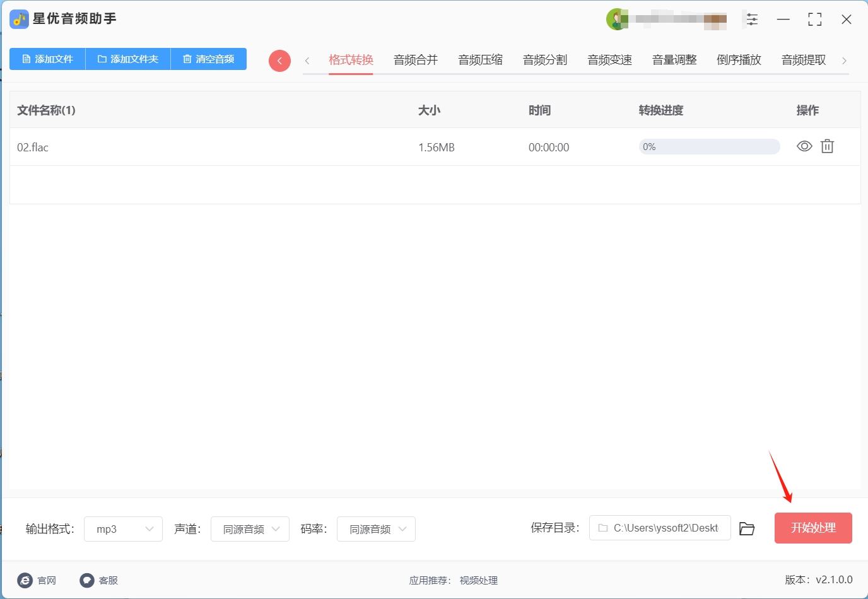Click the 时间 column header
The height and width of the screenshot is (599, 868).
pos(540,110)
